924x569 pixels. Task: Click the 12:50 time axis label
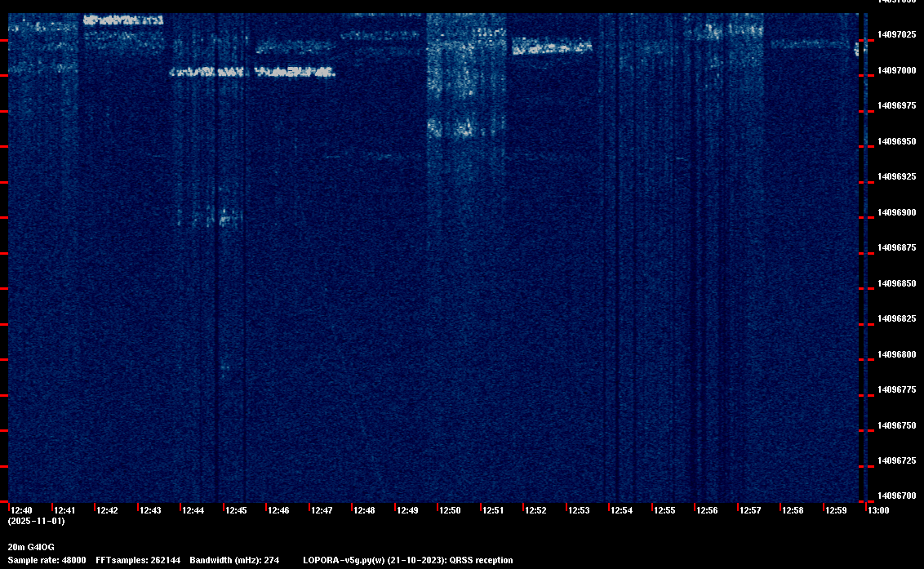click(x=451, y=510)
